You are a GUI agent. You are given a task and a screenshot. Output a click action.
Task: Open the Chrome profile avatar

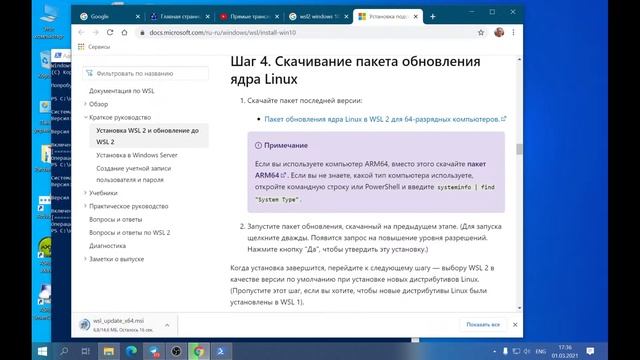click(499, 32)
